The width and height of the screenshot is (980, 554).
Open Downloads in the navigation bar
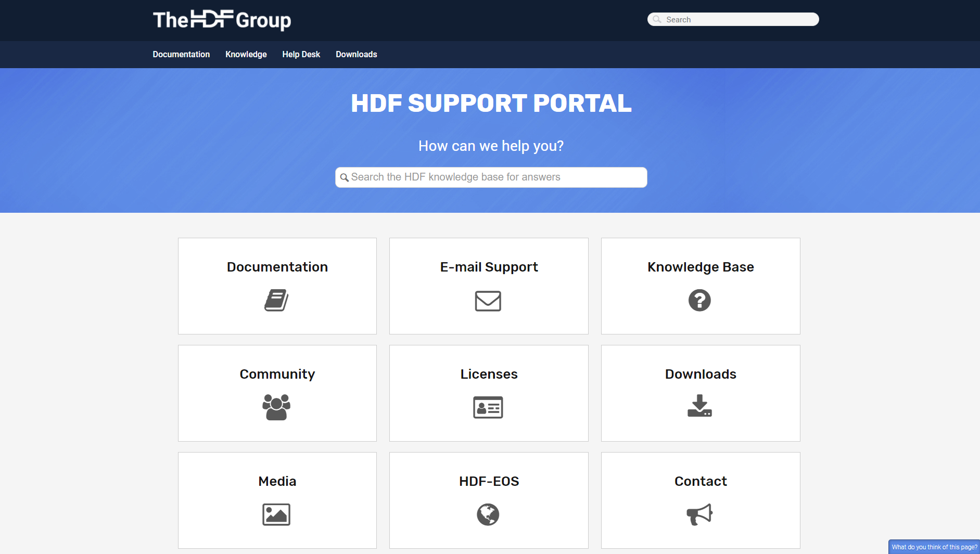[x=357, y=54]
